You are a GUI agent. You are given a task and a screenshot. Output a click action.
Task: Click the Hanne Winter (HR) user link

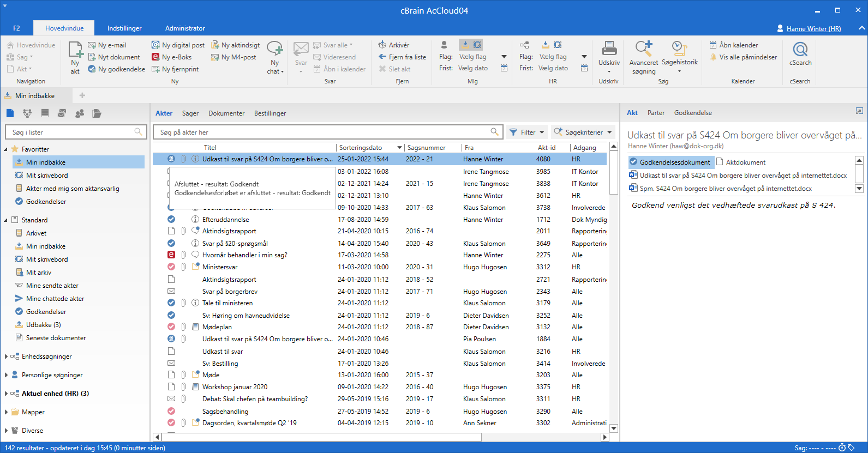tap(813, 29)
